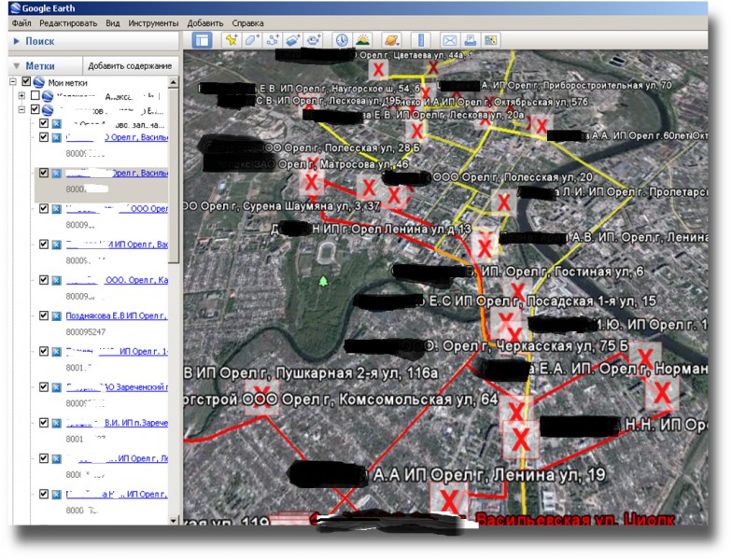Open the Справка menu

coord(248,22)
